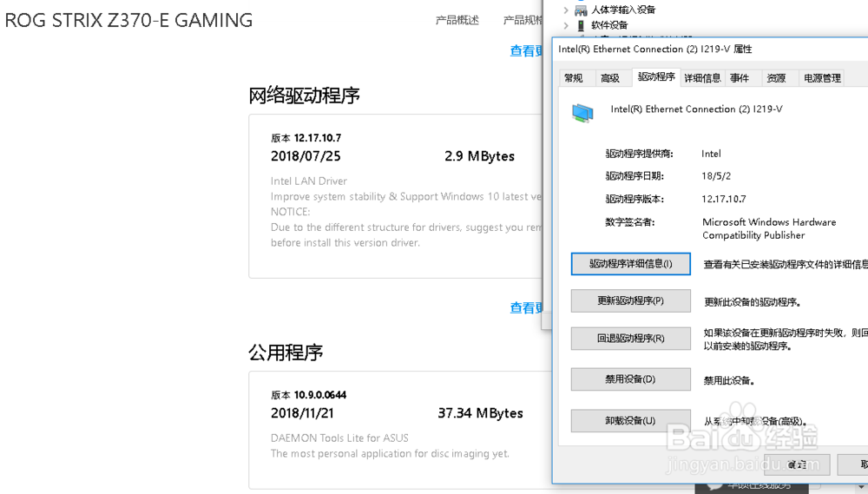The image size is (868, 494).
Task: Switch to the 电源管理 tab
Action: [822, 78]
